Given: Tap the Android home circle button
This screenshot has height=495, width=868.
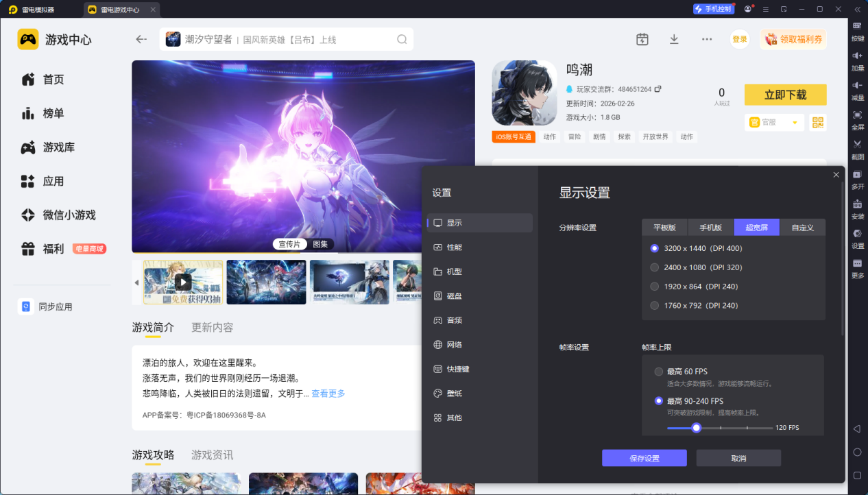Looking at the screenshot, I should coord(857,452).
